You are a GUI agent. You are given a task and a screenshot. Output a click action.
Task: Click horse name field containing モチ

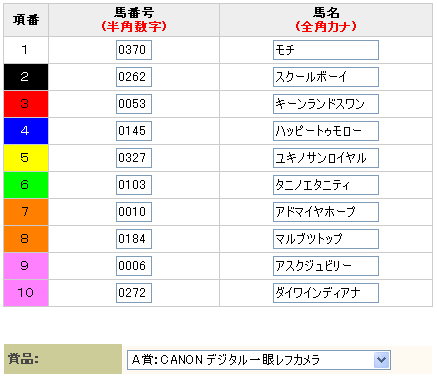pyautogui.click(x=326, y=50)
